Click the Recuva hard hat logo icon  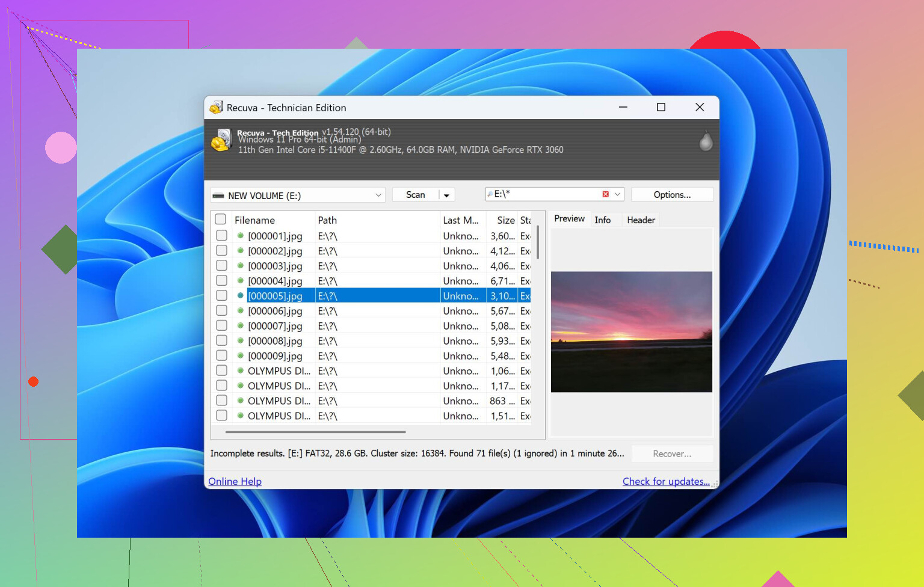(221, 141)
